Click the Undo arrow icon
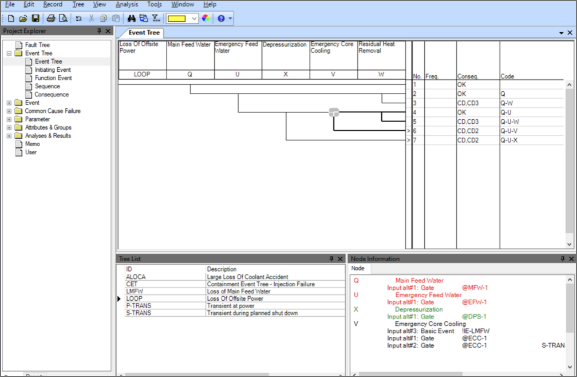This screenshot has width=577, height=377. pyautogui.click(x=78, y=18)
